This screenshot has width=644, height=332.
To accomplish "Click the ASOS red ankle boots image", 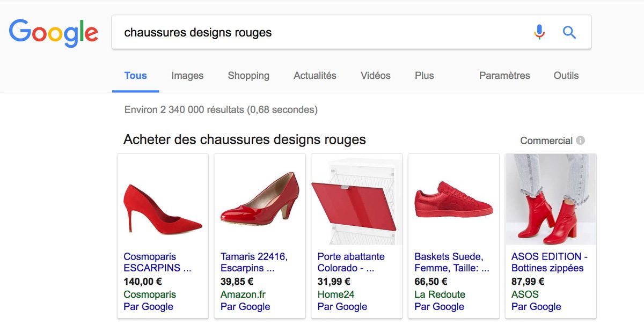I will coord(551,200).
